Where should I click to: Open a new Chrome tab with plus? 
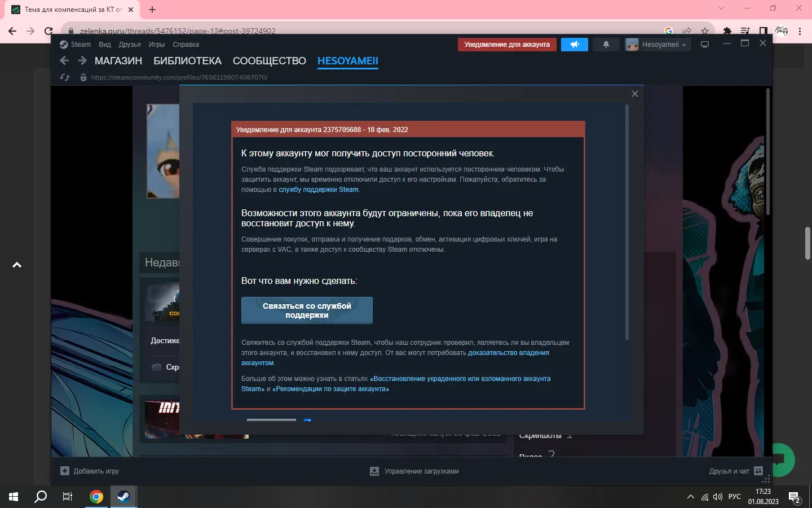pos(152,10)
